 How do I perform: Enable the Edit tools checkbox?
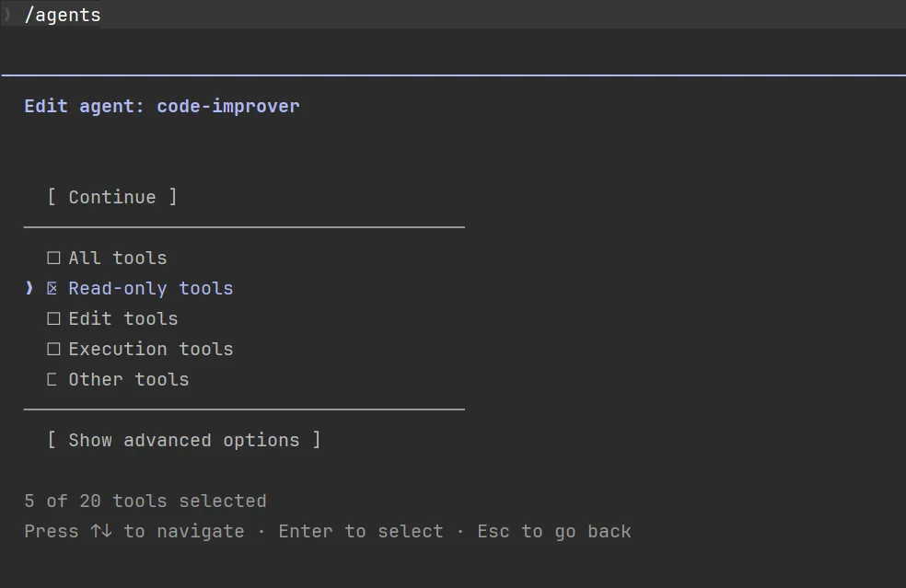[x=53, y=319]
